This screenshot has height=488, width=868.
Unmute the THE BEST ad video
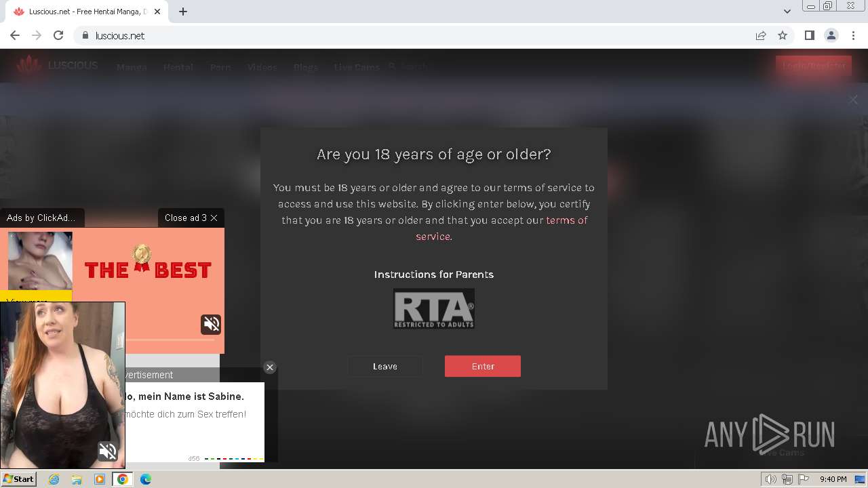211,325
